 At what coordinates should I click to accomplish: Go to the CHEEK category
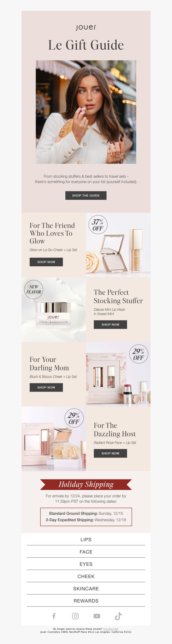86,576
